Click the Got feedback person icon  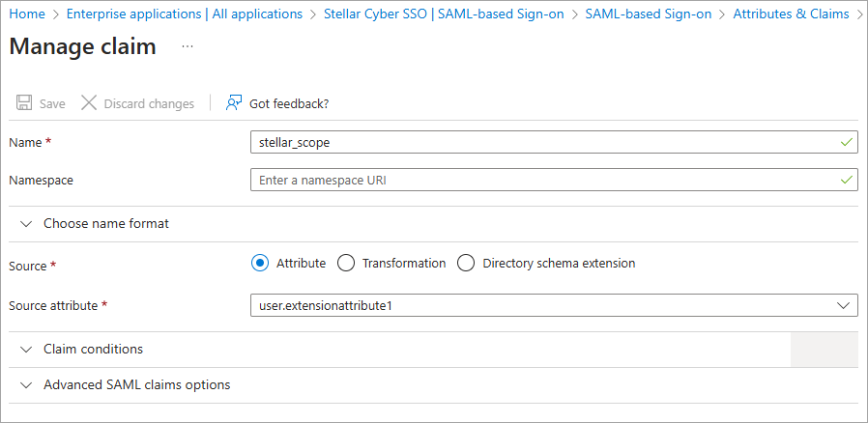[233, 103]
